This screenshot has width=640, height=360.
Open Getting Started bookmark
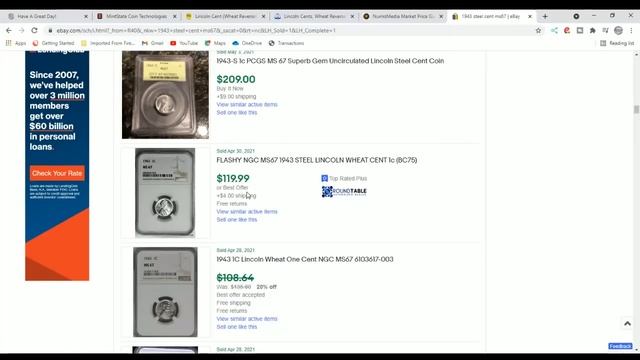53,43
